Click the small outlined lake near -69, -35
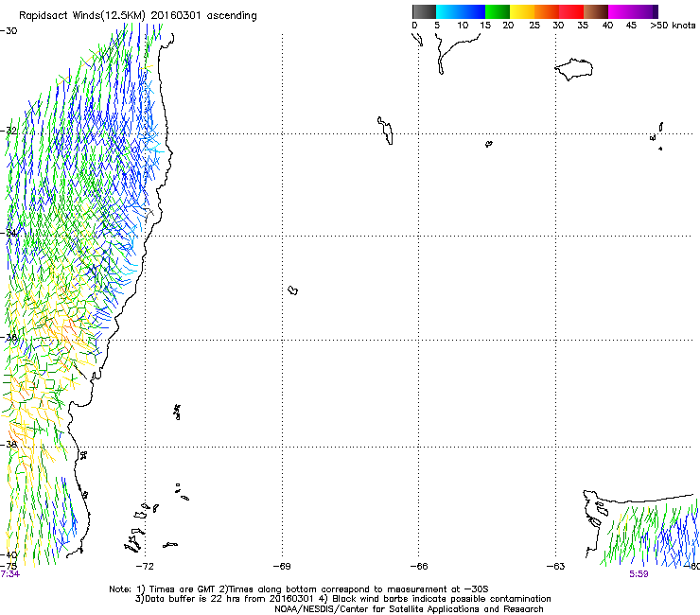Screen dimensions: 700x615 293,290
